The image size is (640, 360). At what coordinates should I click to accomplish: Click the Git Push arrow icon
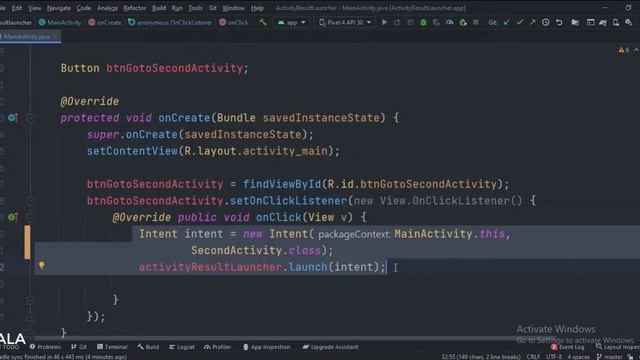532,22
